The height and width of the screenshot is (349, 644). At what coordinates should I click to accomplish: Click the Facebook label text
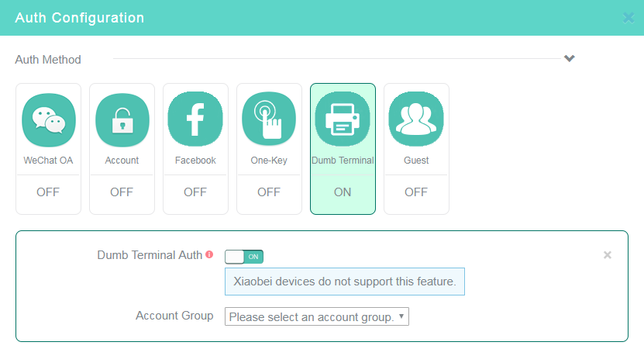tap(195, 161)
